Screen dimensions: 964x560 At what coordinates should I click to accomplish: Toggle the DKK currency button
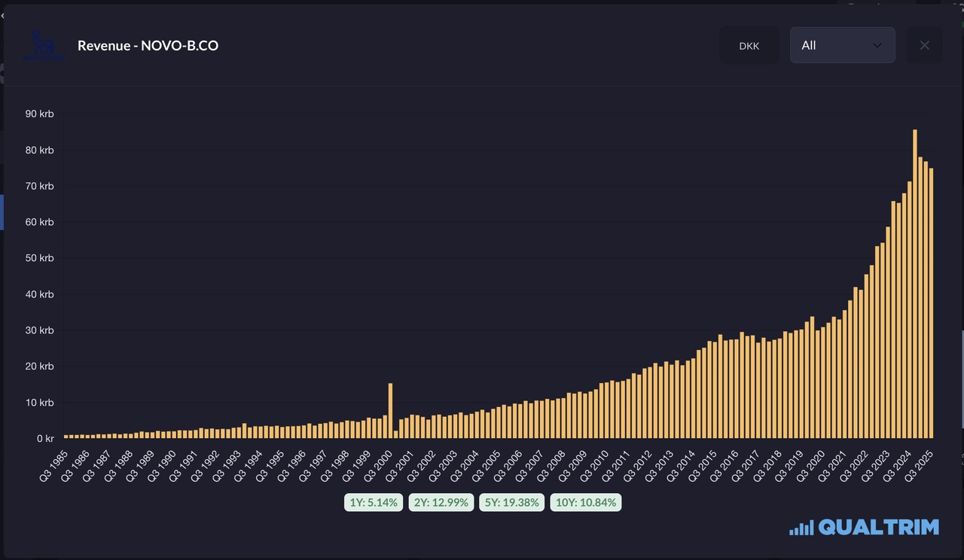click(x=749, y=46)
